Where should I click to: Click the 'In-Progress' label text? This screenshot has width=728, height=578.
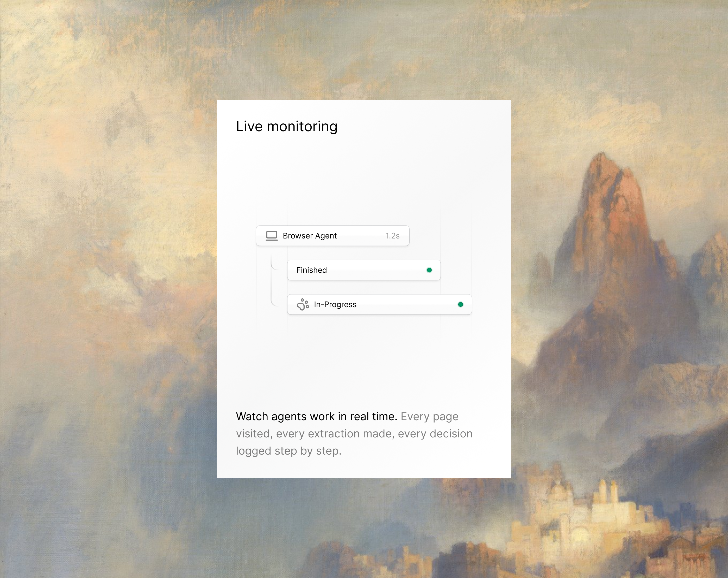coord(335,305)
